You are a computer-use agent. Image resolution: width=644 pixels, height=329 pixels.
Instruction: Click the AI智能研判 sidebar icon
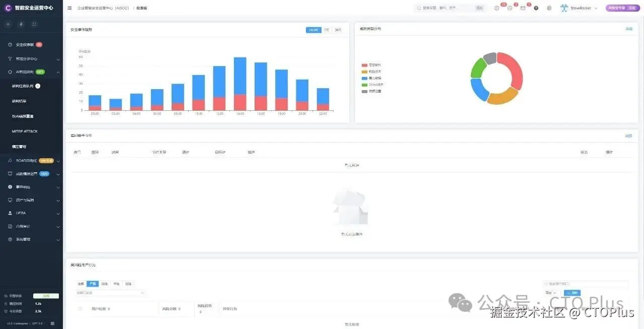10,72
